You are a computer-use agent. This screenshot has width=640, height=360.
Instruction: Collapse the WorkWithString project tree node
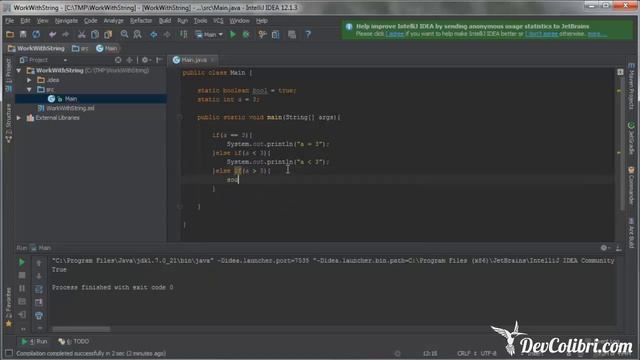[x=19, y=71]
